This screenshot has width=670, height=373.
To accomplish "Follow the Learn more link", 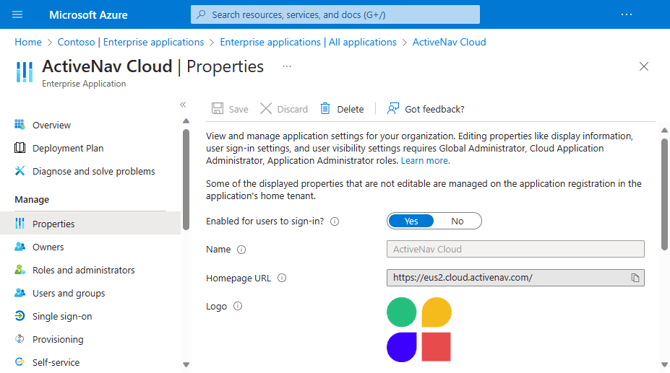I will click(425, 161).
